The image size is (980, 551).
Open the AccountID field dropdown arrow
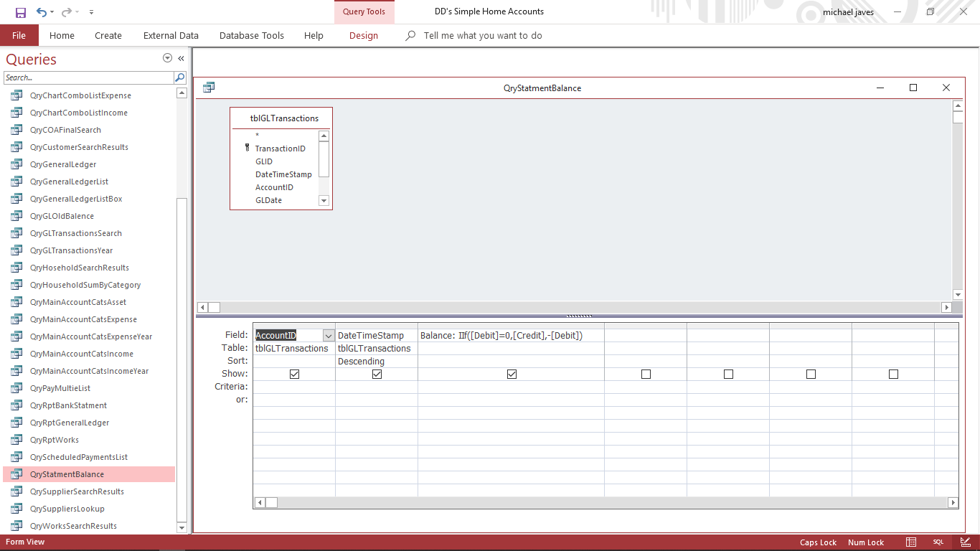[x=329, y=335]
